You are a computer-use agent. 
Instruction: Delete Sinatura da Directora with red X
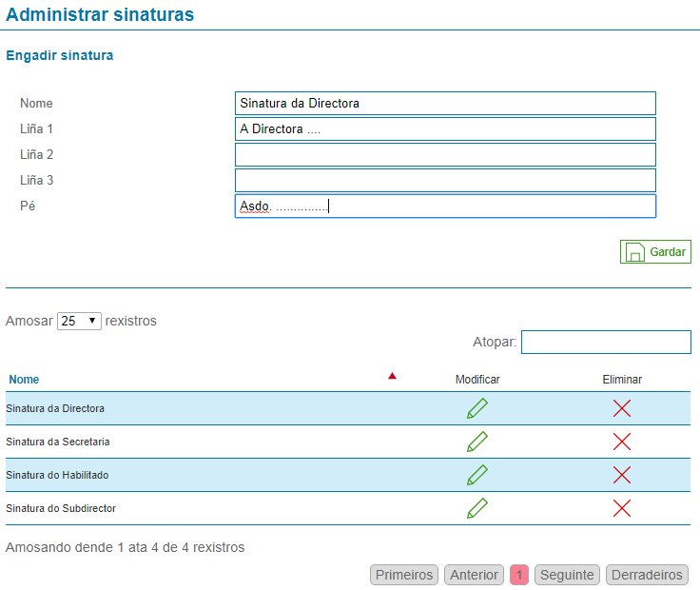[622, 408]
